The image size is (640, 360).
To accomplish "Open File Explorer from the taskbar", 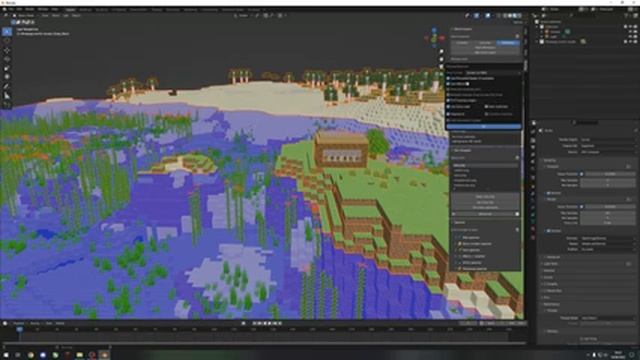I will pos(80,355).
